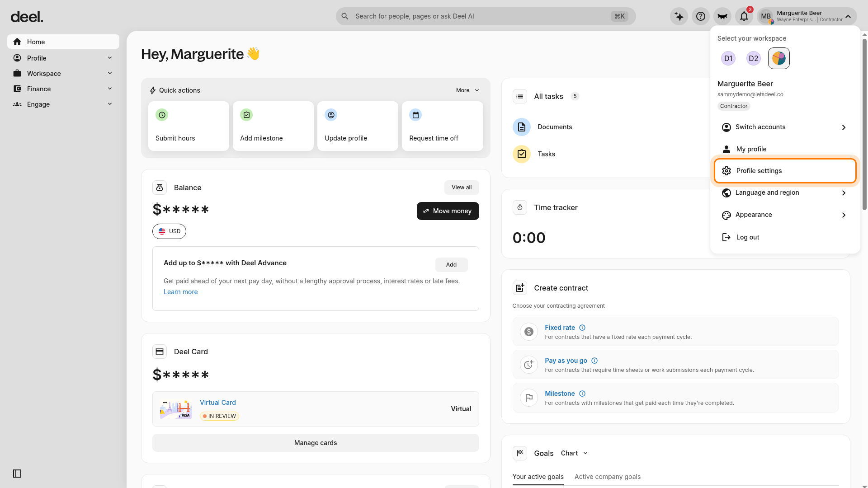
Task: Open Documents task category icon
Action: point(522,127)
